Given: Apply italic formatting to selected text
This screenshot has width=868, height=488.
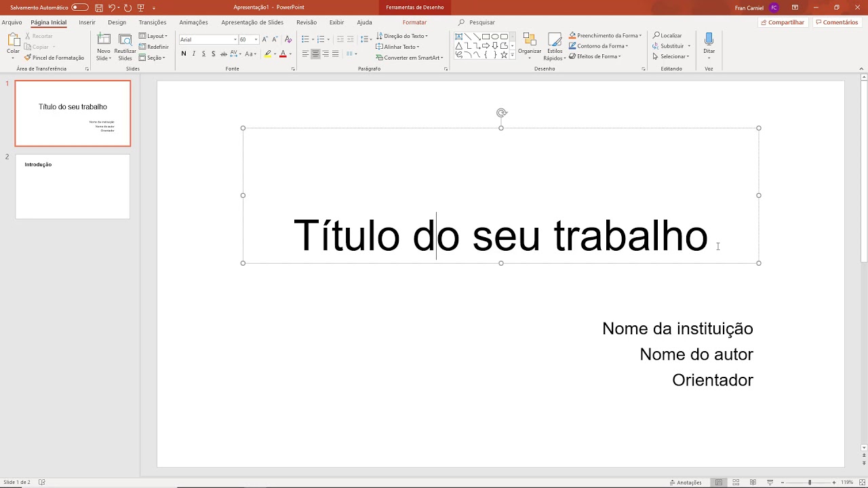Looking at the screenshot, I should [x=194, y=54].
